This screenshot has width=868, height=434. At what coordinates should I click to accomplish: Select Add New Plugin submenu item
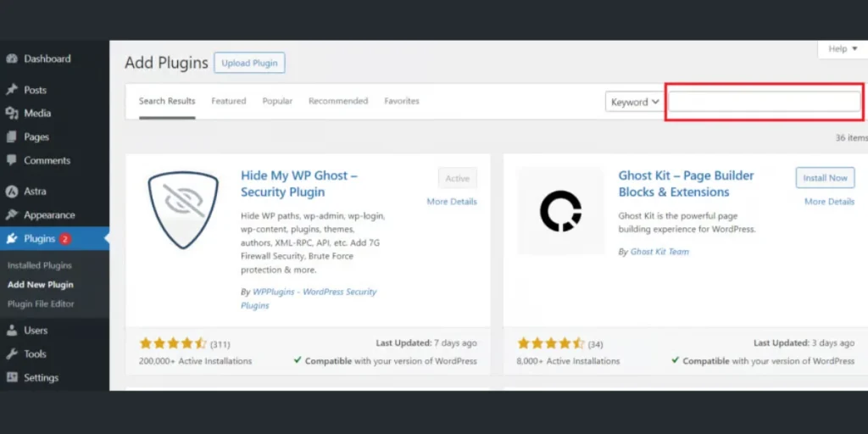pos(41,285)
